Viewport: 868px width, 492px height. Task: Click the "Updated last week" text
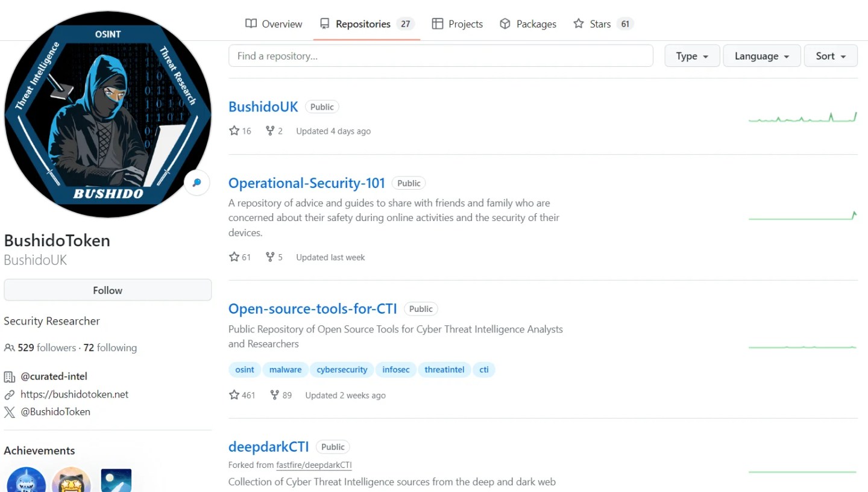pos(330,257)
